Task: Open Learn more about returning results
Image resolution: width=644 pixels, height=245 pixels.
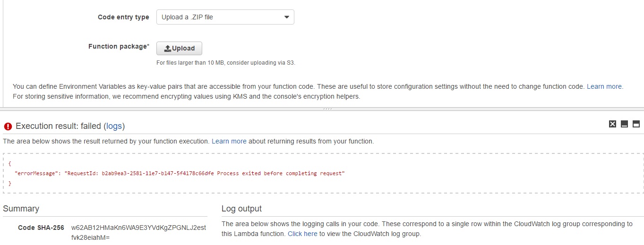Action: click(229, 141)
